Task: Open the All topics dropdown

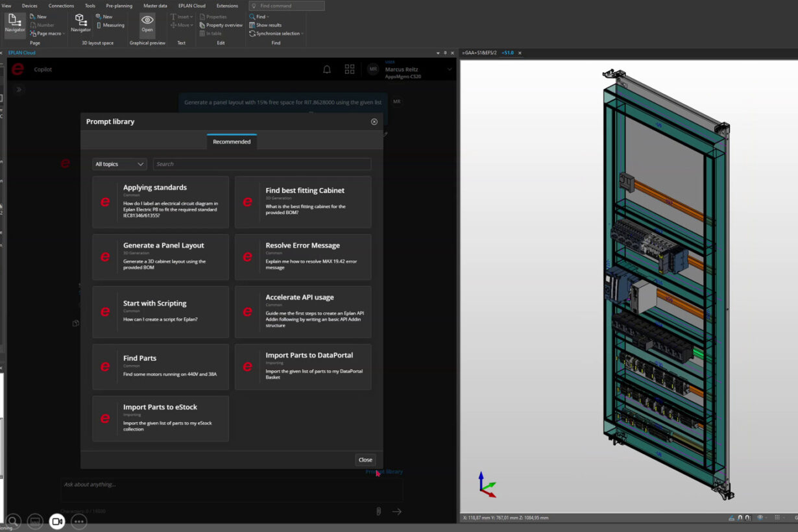Action: click(119, 164)
